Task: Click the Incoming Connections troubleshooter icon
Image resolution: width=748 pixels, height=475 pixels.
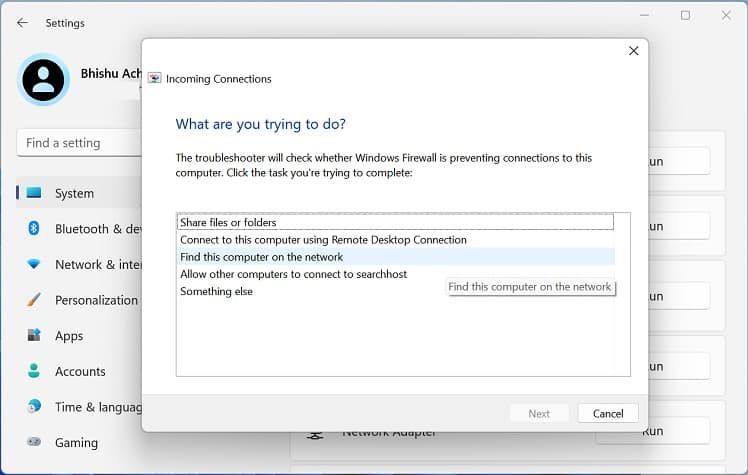Action: pyautogui.click(x=154, y=78)
